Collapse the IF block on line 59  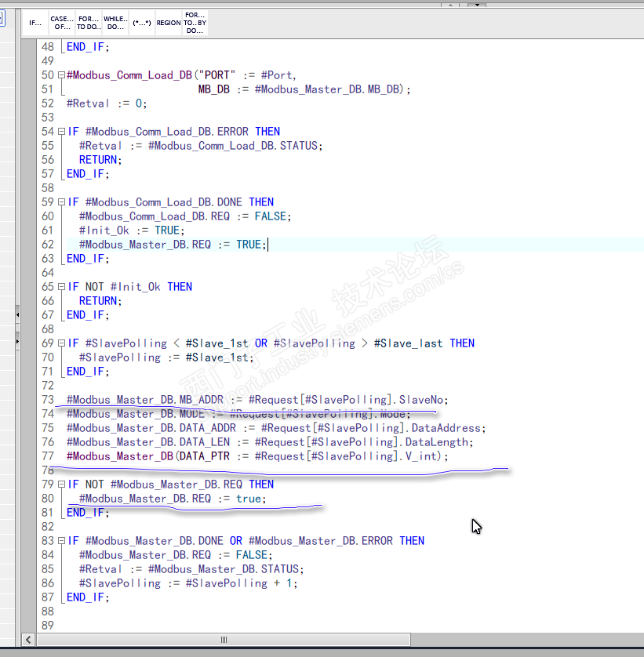coord(61,202)
